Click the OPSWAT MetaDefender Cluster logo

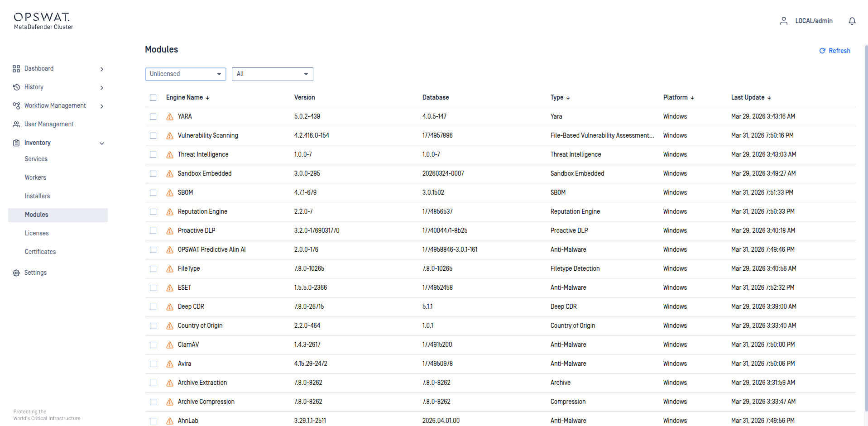click(x=43, y=21)
